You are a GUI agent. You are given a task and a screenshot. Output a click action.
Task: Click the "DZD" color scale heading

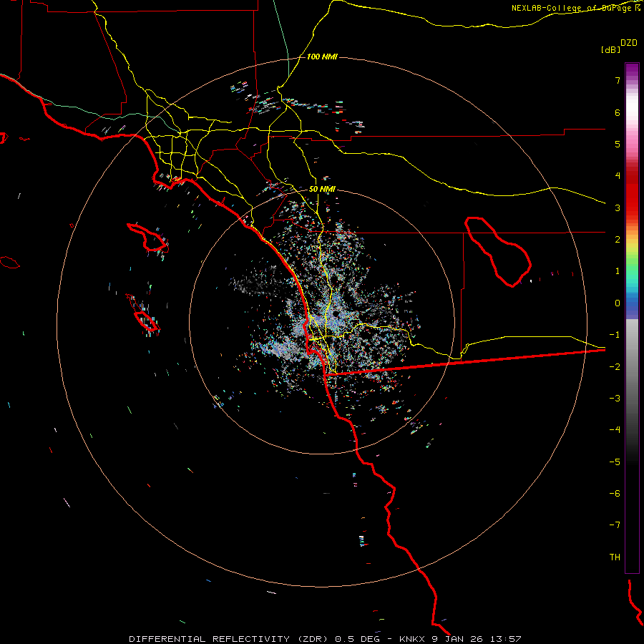pos(629,43)
